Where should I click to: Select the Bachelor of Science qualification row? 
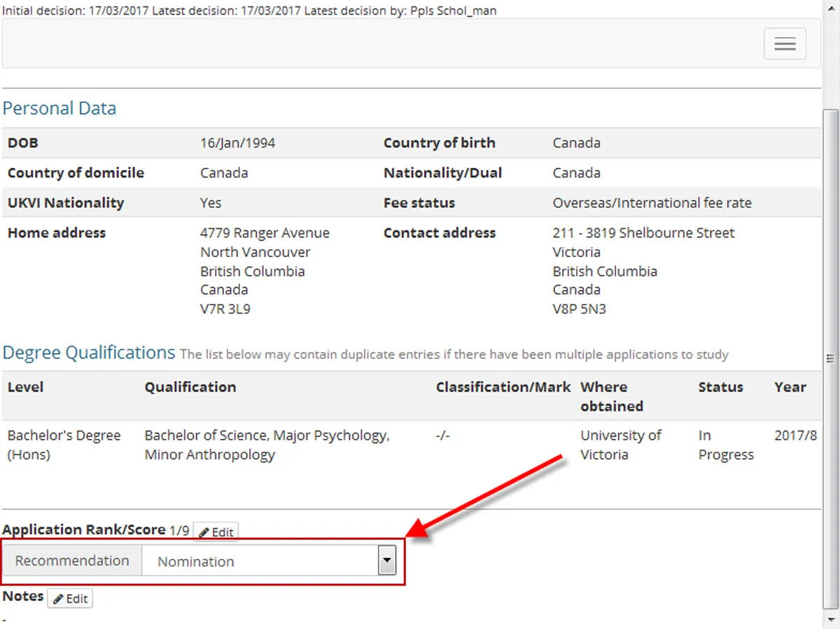[266, 445]
